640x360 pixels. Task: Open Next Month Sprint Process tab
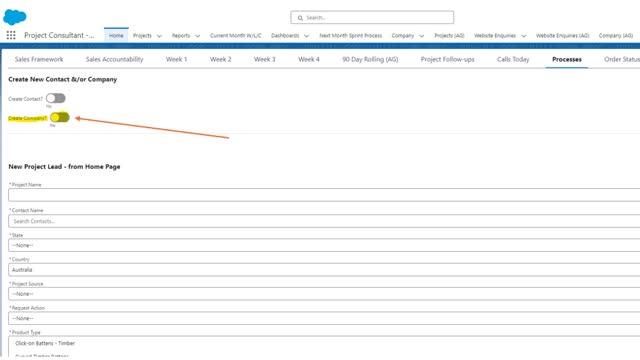click(x=351, y=36)
